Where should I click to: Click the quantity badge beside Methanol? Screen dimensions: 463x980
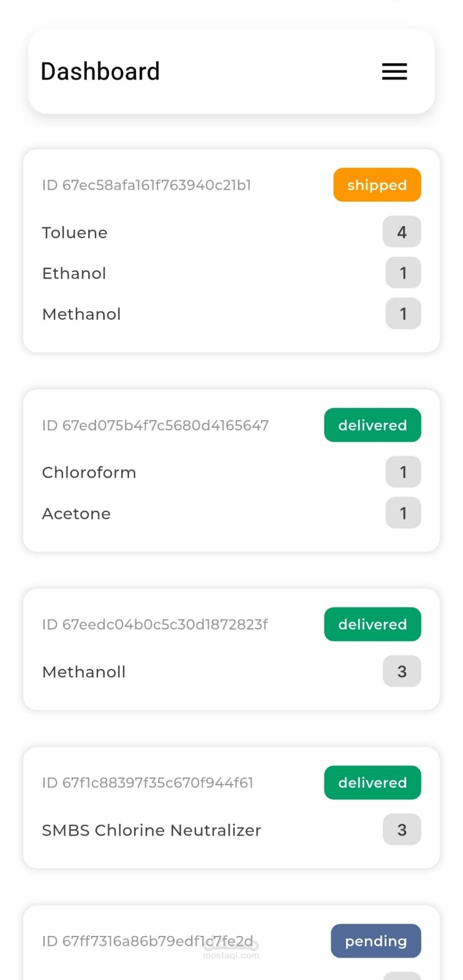click(x=403, y=314)
